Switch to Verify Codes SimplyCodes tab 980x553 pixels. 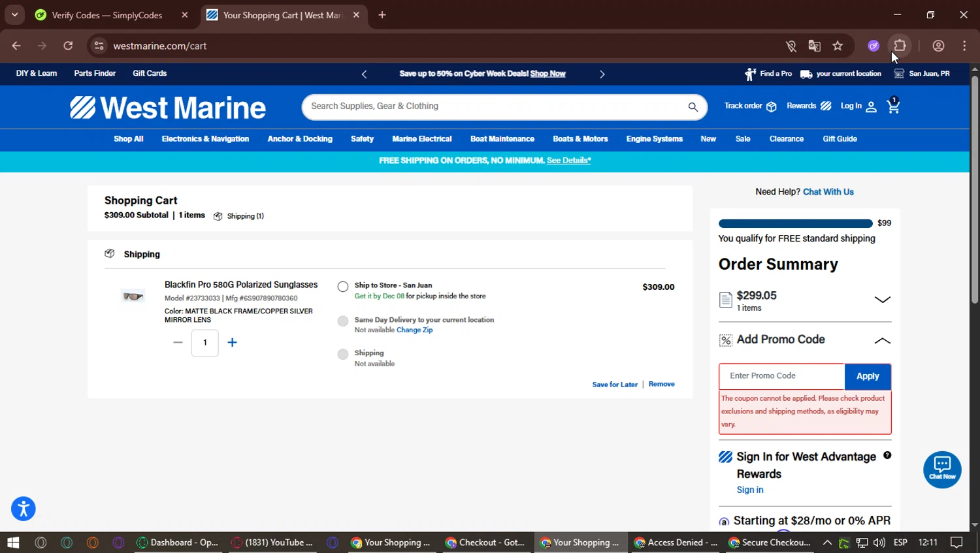108,15
